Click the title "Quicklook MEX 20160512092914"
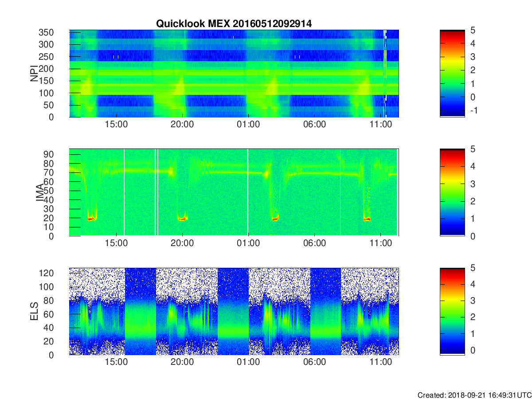This screenshot has height=399, width=532. [x=234, y=24]
